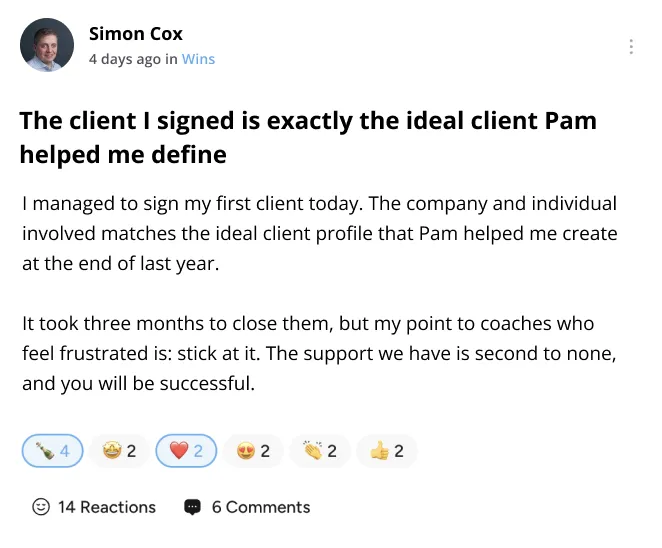The image size is (662, 548).
Task: Click the paragraph starting 'It took three months'
Action: tap(321, 353)
